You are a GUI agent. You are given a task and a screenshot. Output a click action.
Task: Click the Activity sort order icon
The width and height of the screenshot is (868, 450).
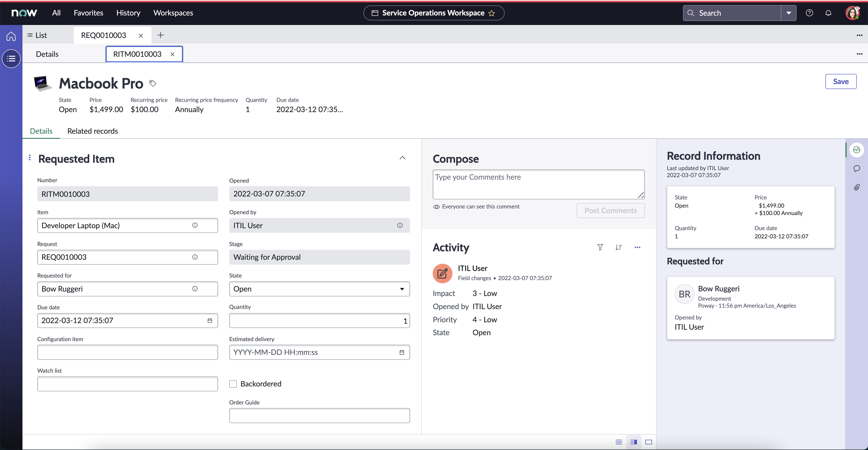tap(618, 247)
